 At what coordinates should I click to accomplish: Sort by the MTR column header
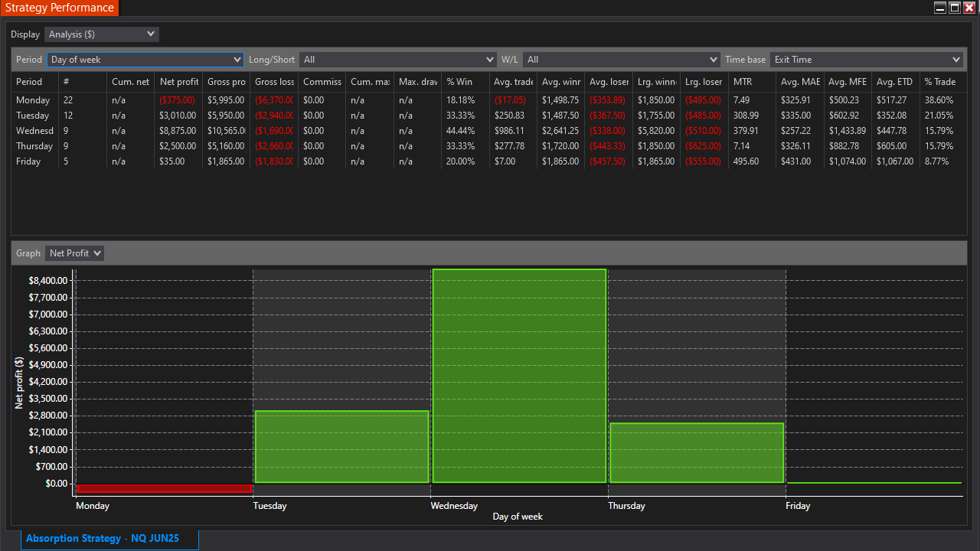pyautogui.click(x=752, y=82)
